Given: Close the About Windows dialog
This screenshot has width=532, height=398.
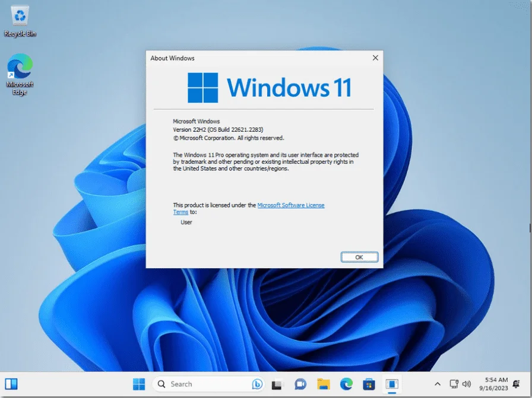Looking at the screenshot, I should pyautogui.click(x=375, y=58).
